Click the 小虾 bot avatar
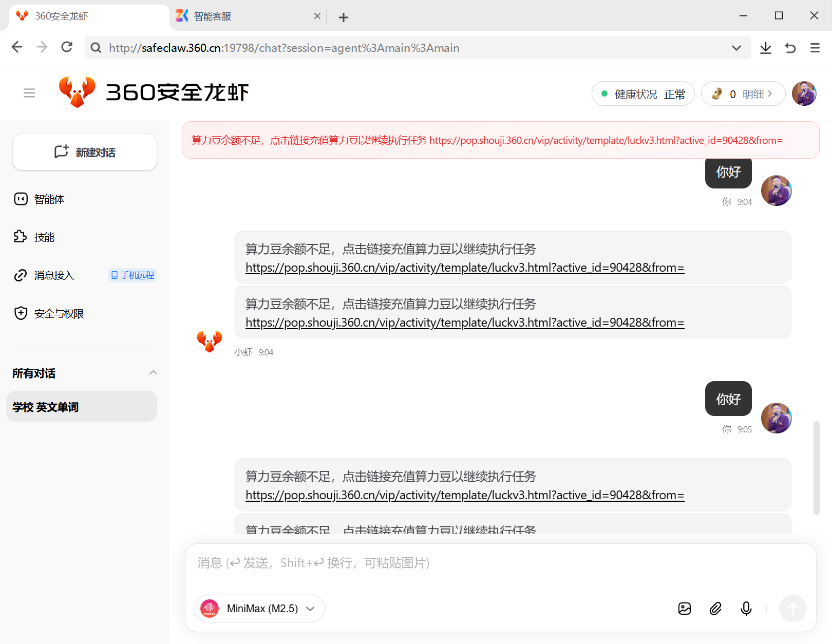Viewport: 832px width, 644px height. pyautogui.click(x=210, y=341)
